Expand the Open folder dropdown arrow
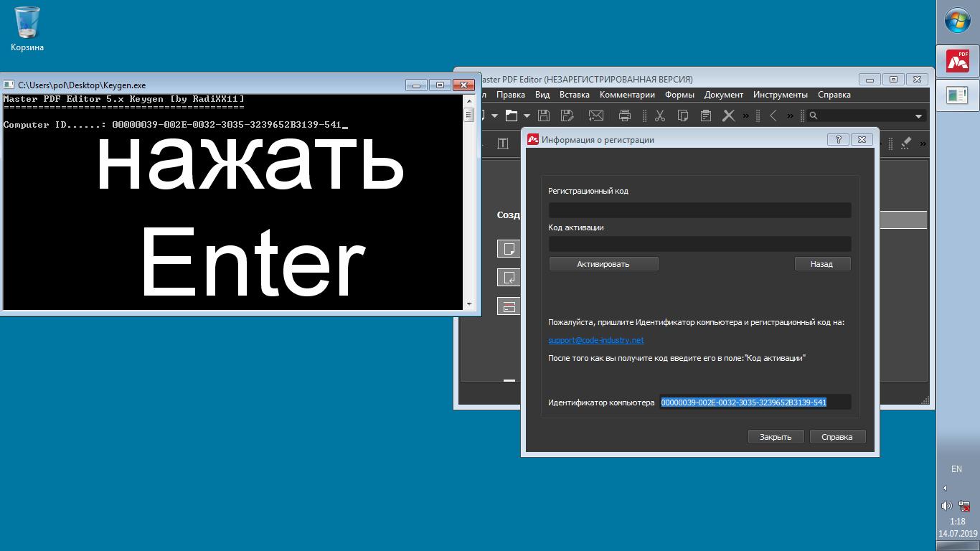Viewport: 980px width, 551px height. (527, 116)
